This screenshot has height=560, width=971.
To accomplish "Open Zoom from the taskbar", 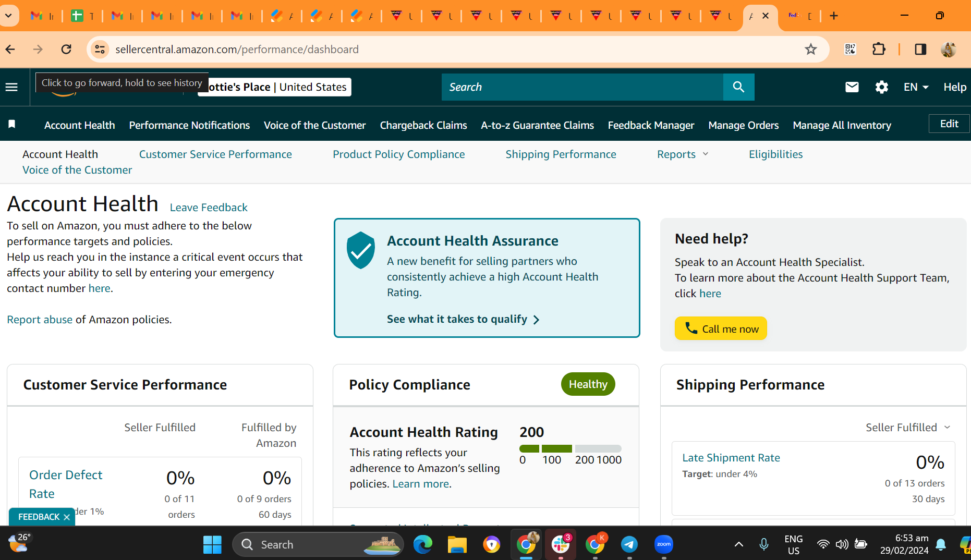I will pyautogui.click(x=664, y=545).
